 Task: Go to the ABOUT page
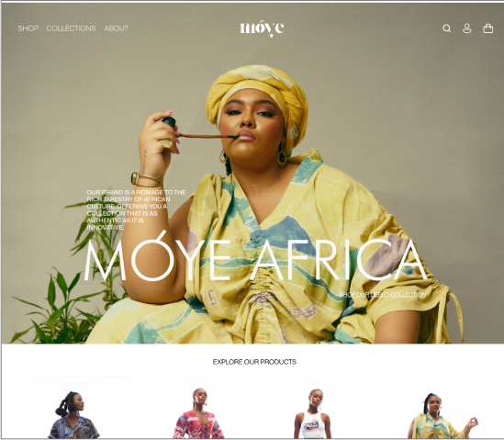pos(117,28)
